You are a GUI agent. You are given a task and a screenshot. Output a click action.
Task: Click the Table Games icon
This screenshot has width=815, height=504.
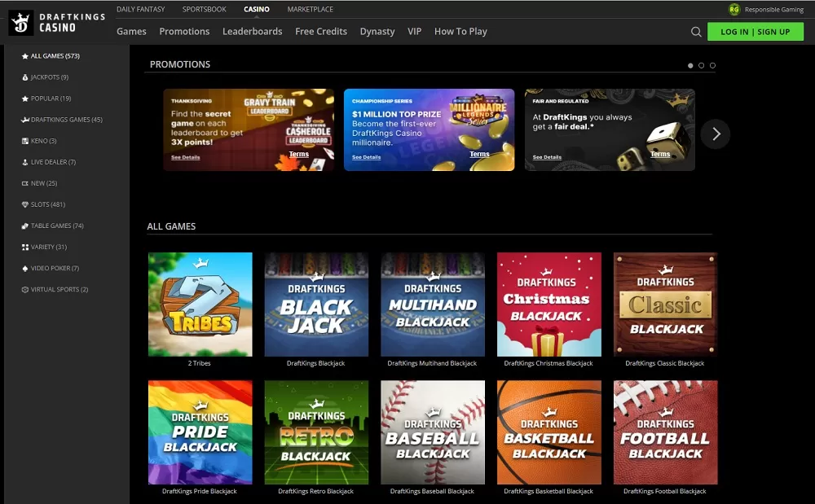(25, 226)
